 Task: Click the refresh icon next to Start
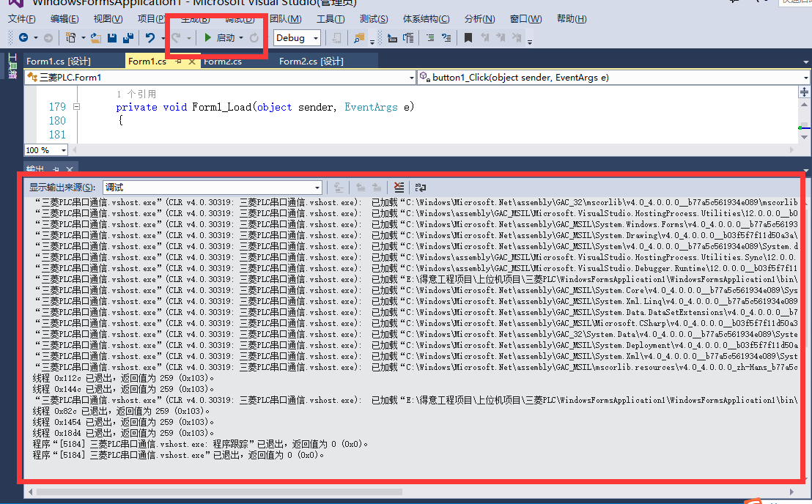[254, 38]
